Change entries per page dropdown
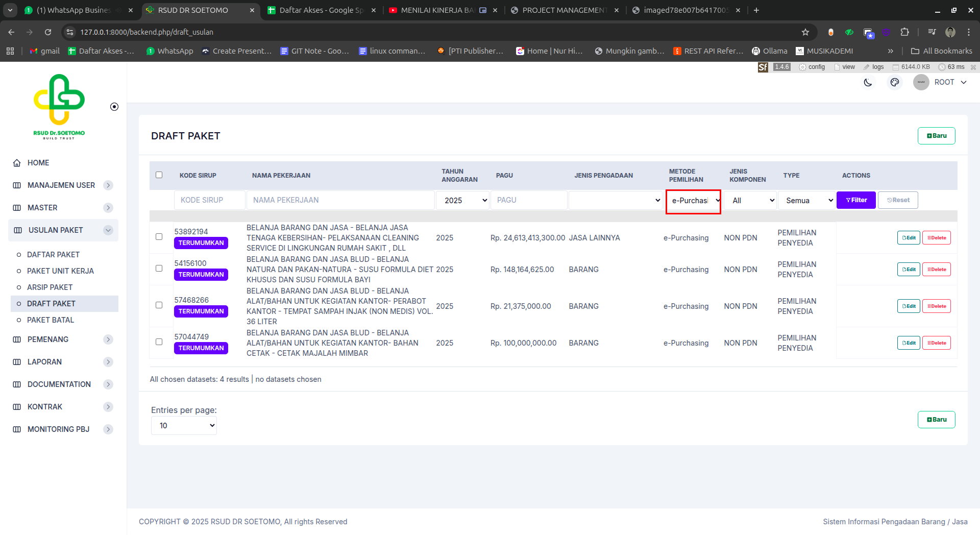Image resolution: width=980 pixels, height=535 pixels. tap(184, 426)
